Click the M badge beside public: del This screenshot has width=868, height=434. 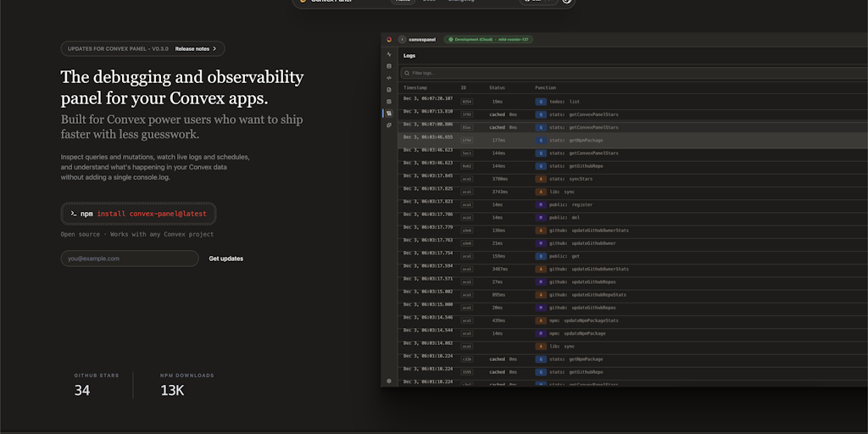[x=541, y=218]
